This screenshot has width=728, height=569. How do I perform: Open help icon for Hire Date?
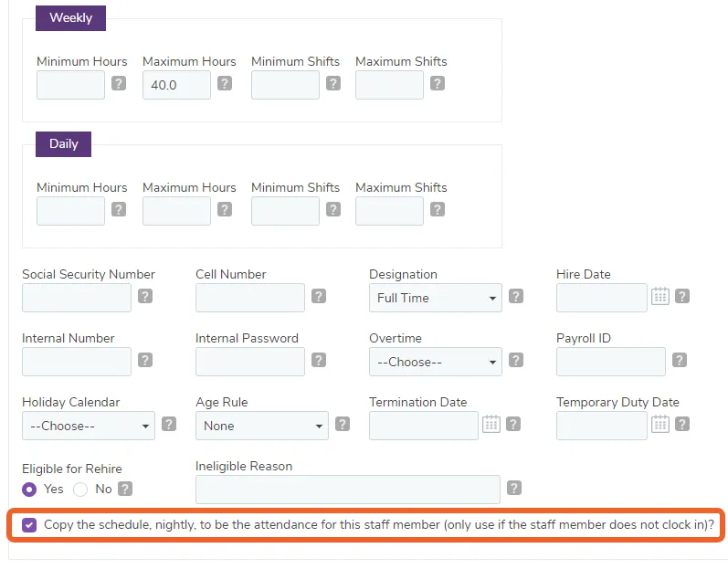681,296
